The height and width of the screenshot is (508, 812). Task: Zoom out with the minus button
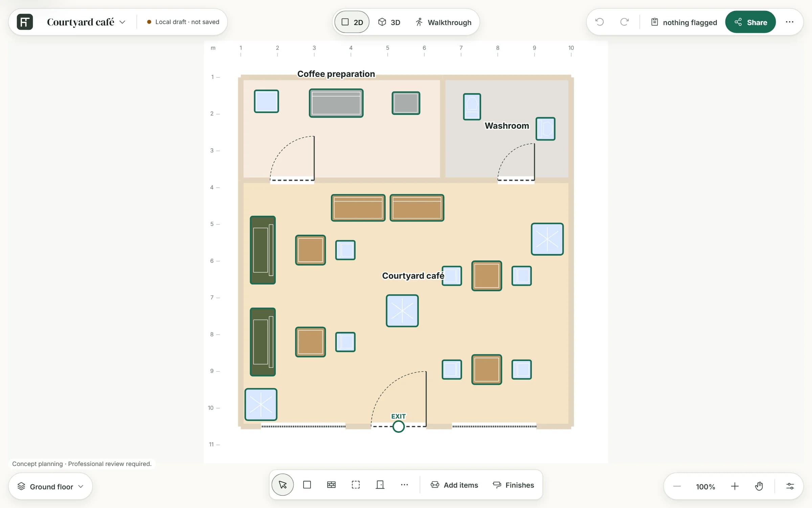(677, 487)
